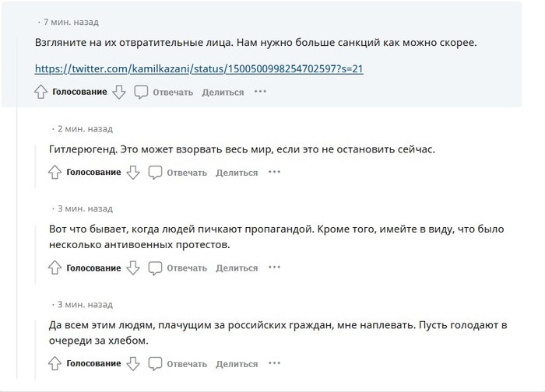Open more options on top comment
This screenshot has width=545, height=392.
point(260,92)
